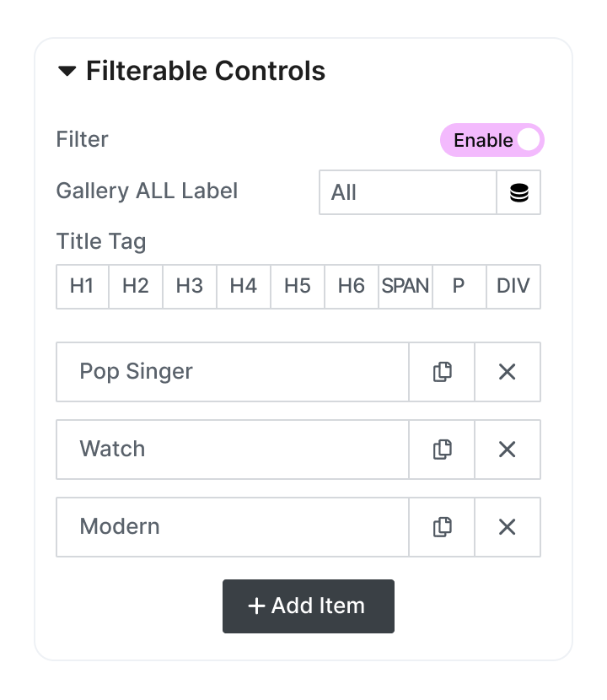Image resolution: width=607 pixels, height=700 pixels.
Task: Set title tag to P
Action: pyautogui.click(x=459, y=286)
